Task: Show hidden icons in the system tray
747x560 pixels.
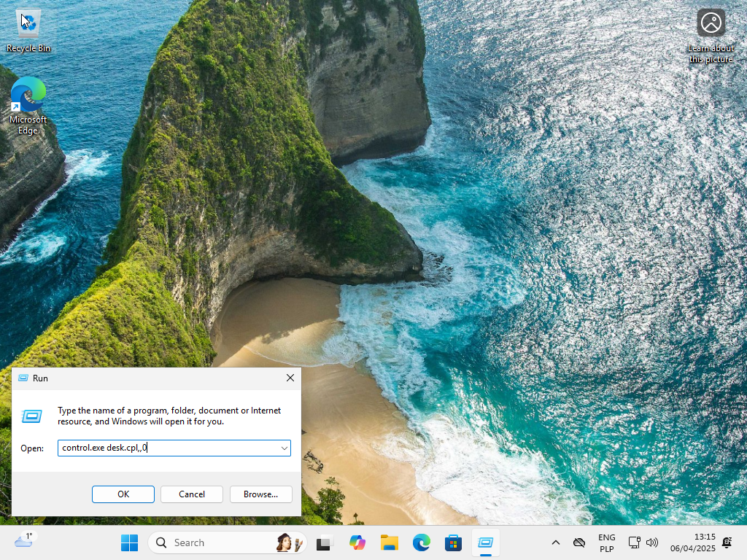Action: click(555, 542)
